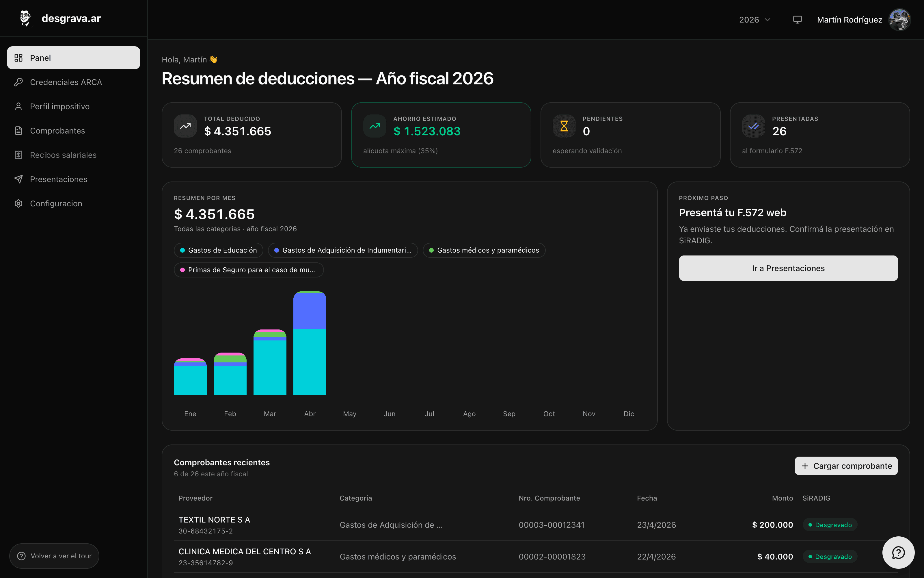This screenshot has height=578, width=924.
Task: Click the Abr bar in the monthly chart
Action: coord(310,343)
